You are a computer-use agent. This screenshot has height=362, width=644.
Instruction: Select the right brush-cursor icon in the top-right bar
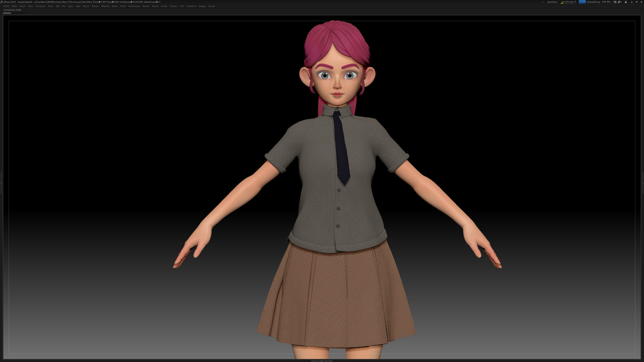coord(619,2)
